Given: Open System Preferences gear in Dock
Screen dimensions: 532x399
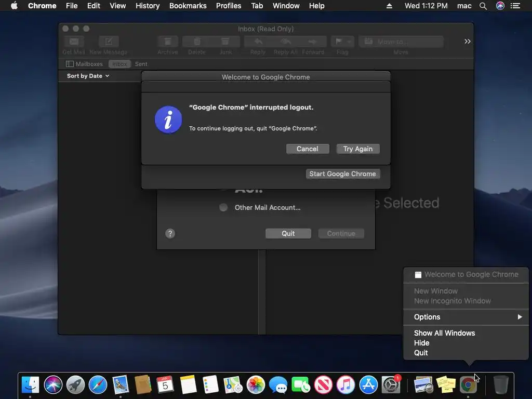Looking at the screenshot, I should pyautogui.click(x=391, y=385).
